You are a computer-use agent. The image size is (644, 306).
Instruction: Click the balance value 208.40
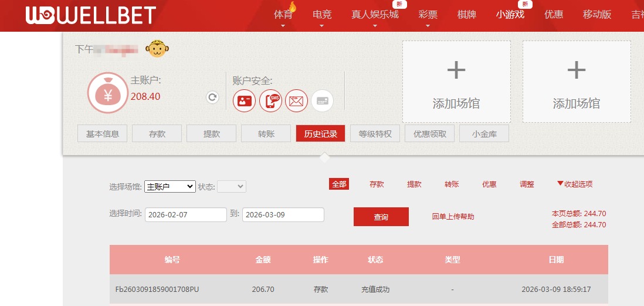point(145,97)
